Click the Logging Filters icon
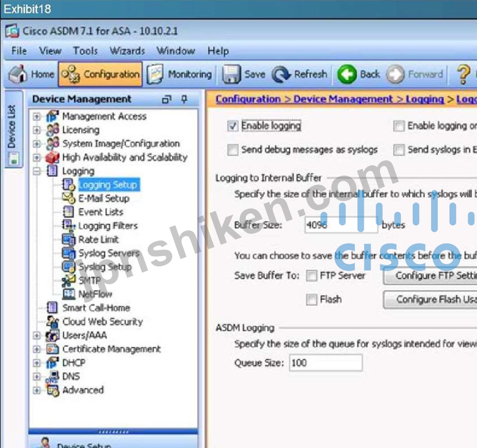Viewport: 477px width, 448px height. click(x=68, y=226)
